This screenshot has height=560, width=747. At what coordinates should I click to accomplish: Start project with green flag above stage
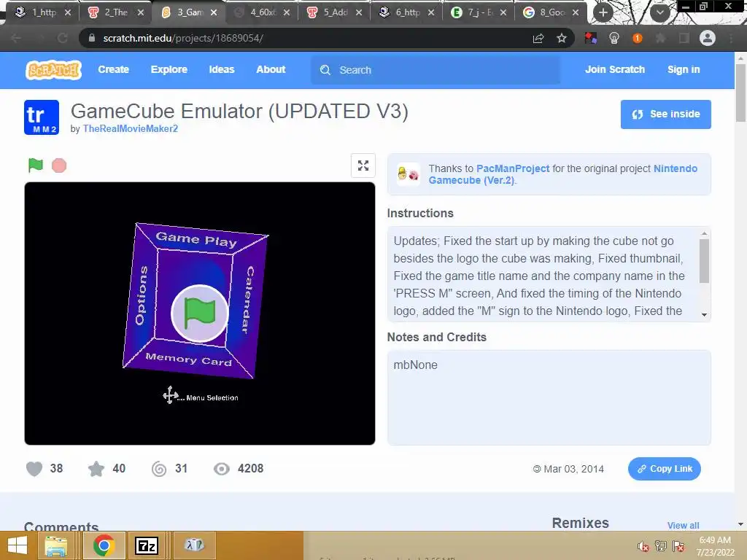35,166
